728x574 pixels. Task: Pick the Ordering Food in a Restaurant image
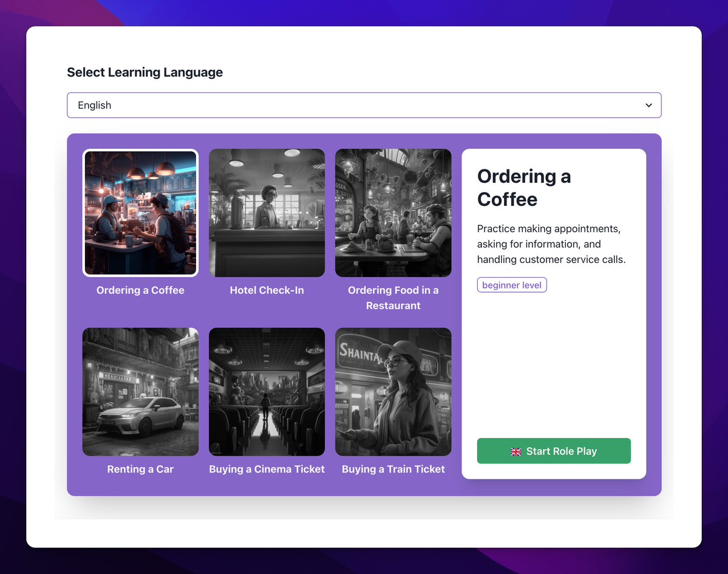(393, 213)
